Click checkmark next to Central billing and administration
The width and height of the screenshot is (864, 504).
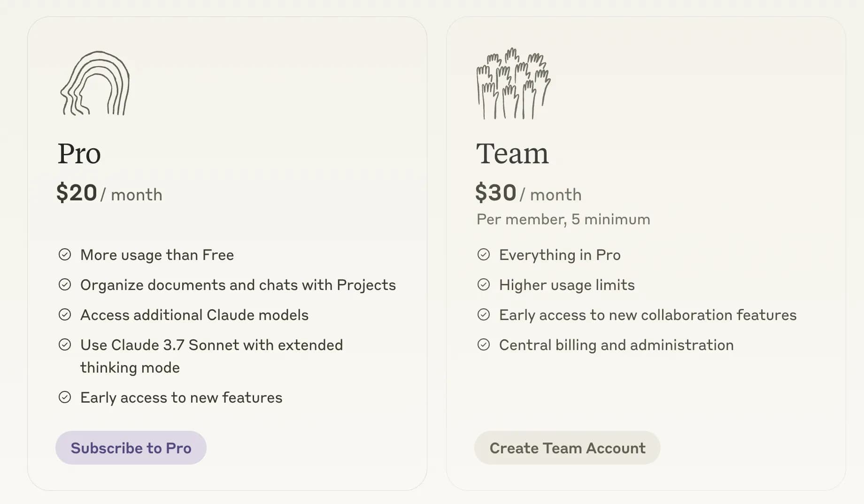pyautogui.click(x=484, y=344)
